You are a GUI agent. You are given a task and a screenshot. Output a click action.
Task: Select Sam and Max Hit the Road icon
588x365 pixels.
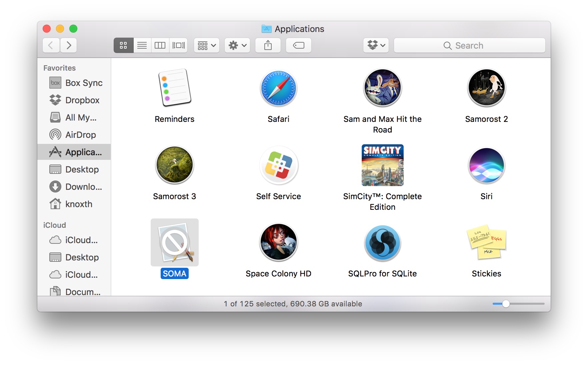pyautogui.click(x=382, y=88)
